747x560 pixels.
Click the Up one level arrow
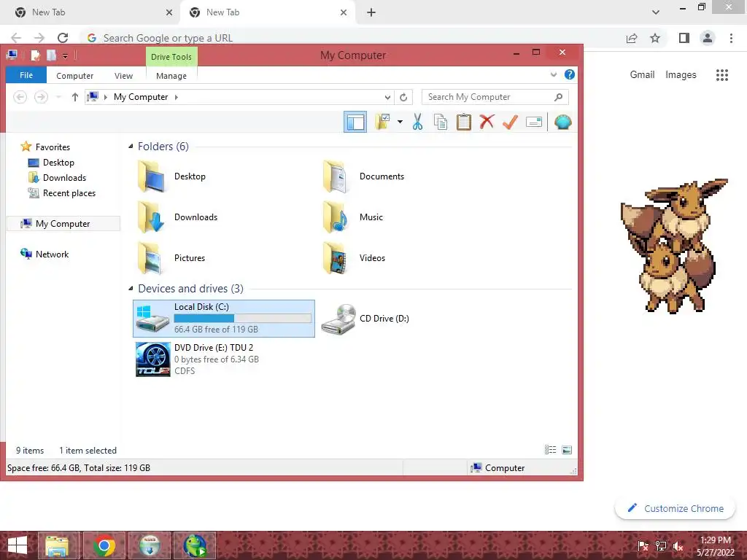(75, 97)
